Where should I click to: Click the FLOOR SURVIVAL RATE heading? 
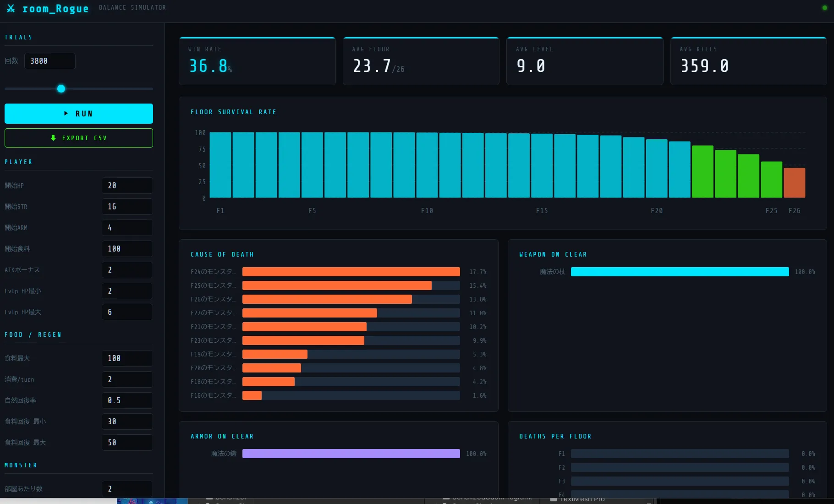click(x=233, y=112)
